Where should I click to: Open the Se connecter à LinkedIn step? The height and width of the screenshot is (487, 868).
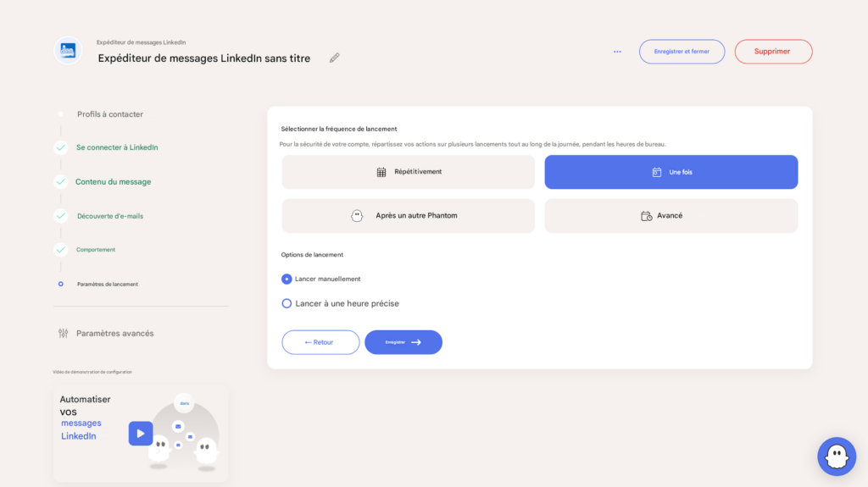coord(117,147)
